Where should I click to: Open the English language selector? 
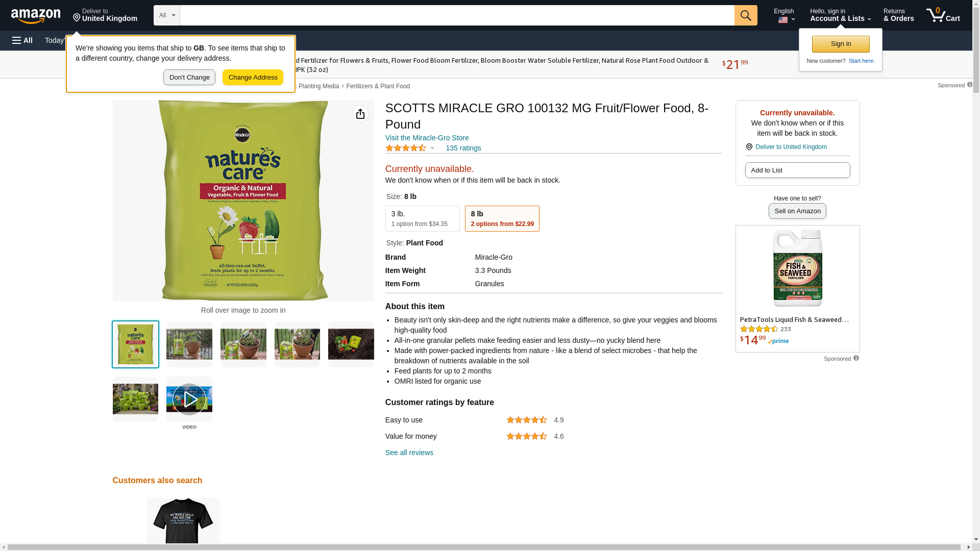click(x=784, y=15)
